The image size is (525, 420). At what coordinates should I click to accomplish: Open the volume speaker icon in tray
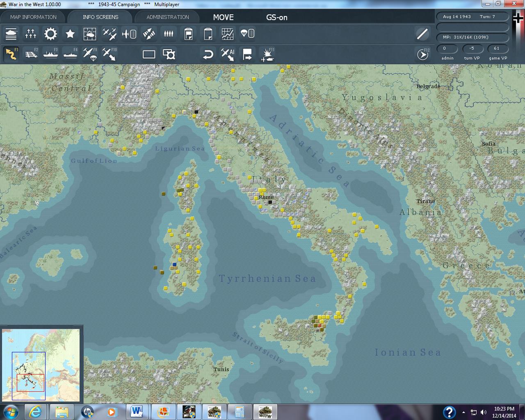click(x=484, y=412)
